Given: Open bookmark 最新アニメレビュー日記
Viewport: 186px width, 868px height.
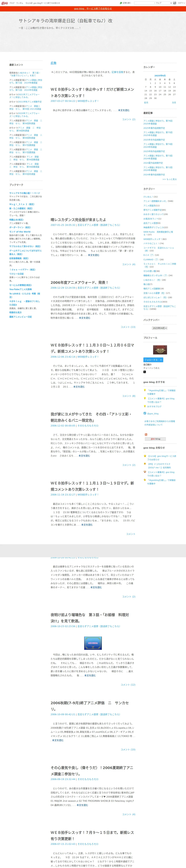Looking at the screenshot, I should pyautogui.click(x=21, y=317).
